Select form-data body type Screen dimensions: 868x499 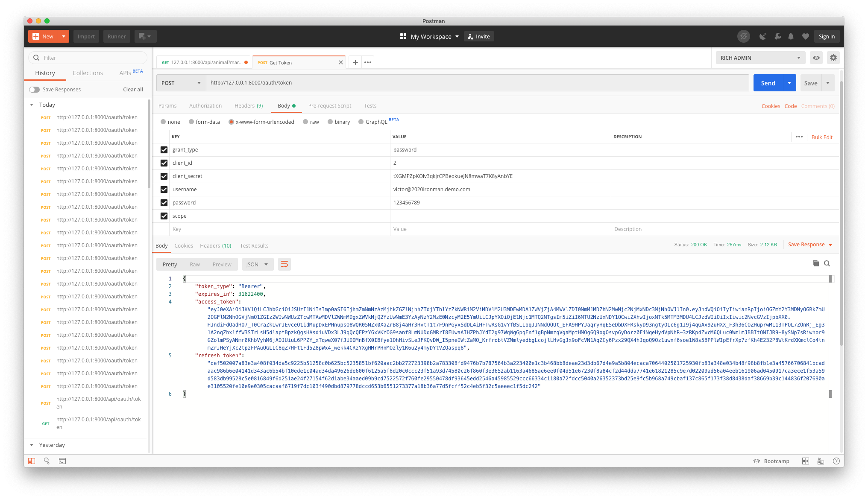[191, 122]
